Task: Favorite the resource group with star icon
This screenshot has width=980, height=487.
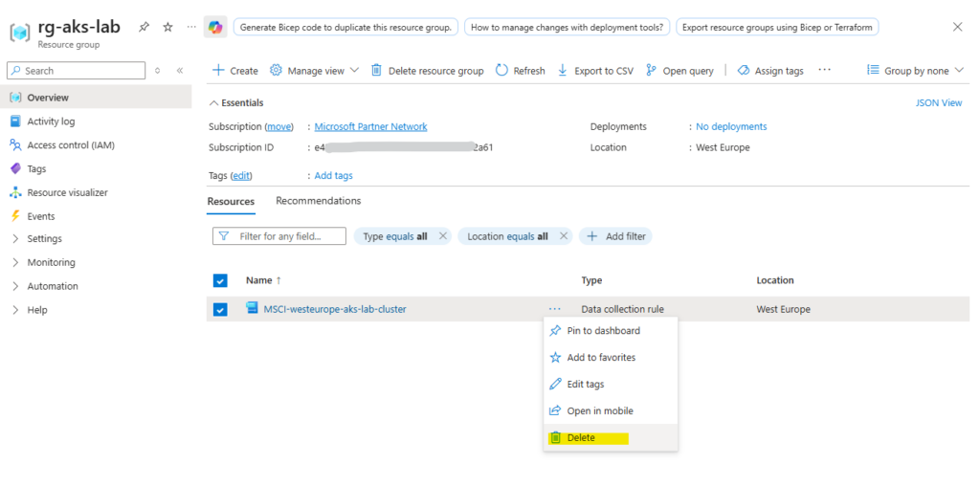Action: point(167,27)
